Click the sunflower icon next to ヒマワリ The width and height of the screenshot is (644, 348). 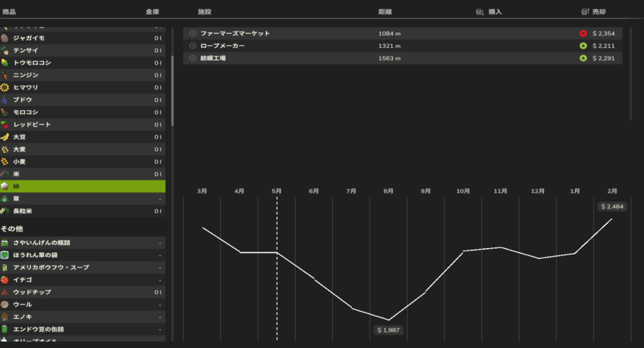(5, 87)
